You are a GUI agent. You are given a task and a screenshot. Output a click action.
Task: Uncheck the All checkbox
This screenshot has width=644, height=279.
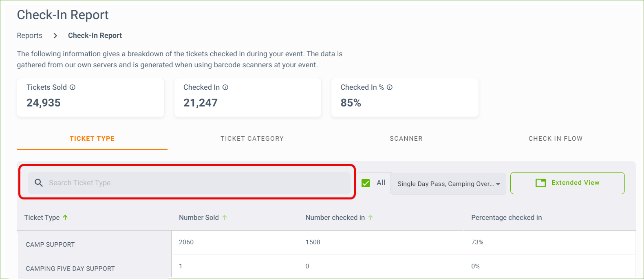click(x=366, y=183)
